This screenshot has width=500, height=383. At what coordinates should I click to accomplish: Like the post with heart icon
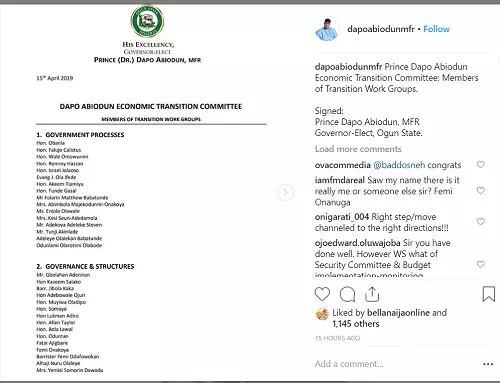pyautogui.click(x=322, y=294)
